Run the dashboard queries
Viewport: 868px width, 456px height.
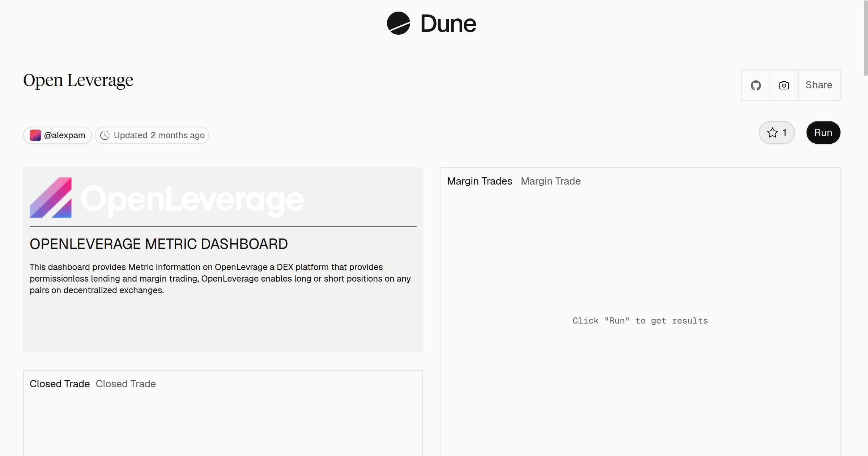coord(823,132)
